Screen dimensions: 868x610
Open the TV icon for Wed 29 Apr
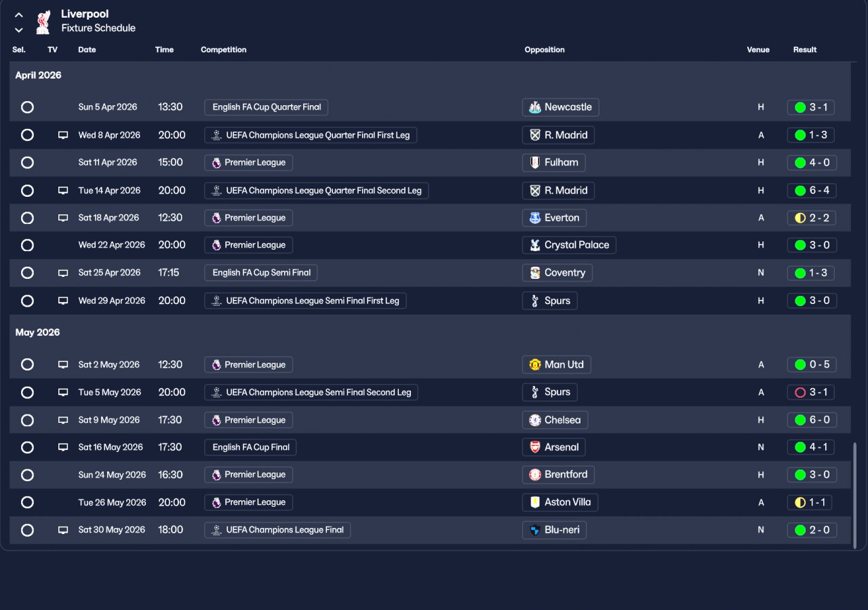[x=63, y=301]
